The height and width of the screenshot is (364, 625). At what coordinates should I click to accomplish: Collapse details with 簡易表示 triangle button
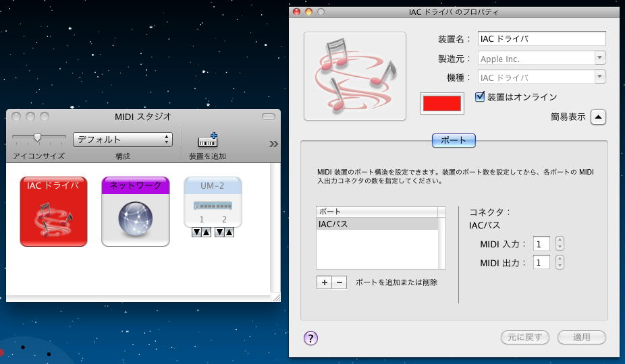598,117
